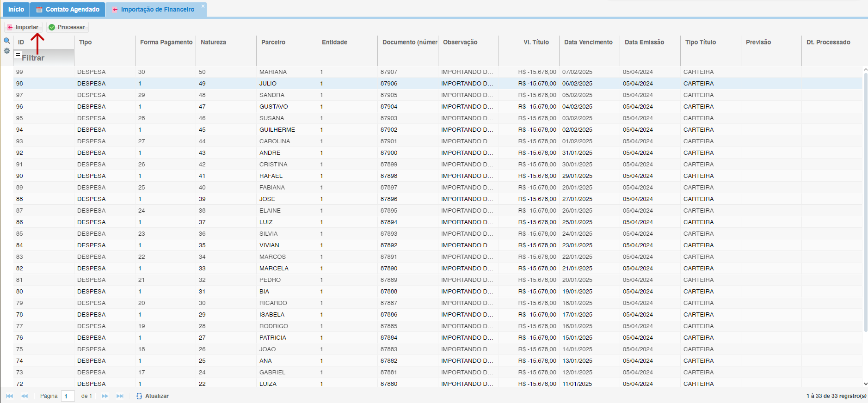Click partner name VIVIAN

coord(269,245)
